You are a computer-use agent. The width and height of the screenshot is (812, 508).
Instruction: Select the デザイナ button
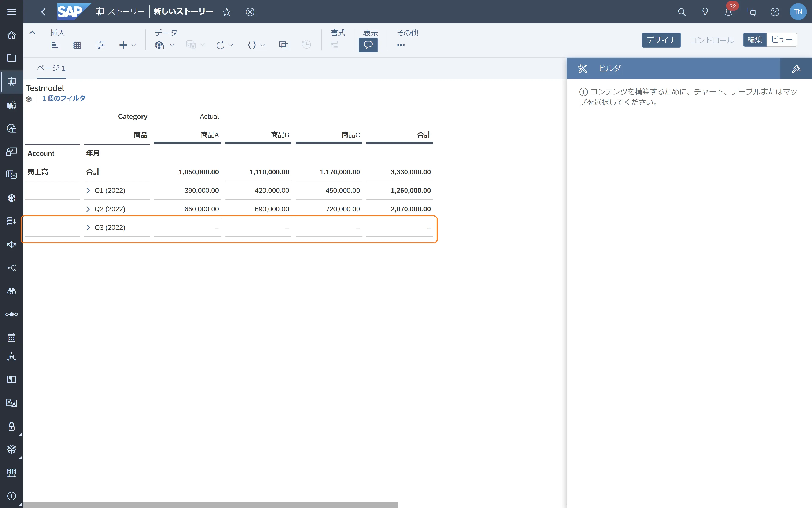click(x=661, y=40)
